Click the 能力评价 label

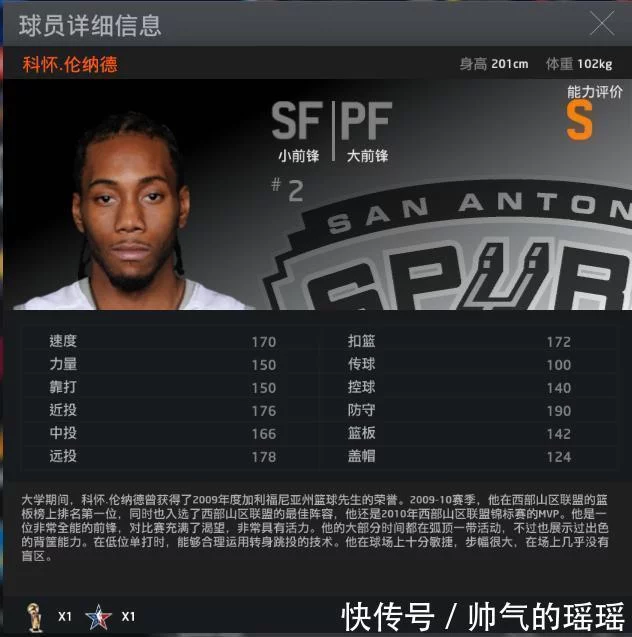(595, 92)
